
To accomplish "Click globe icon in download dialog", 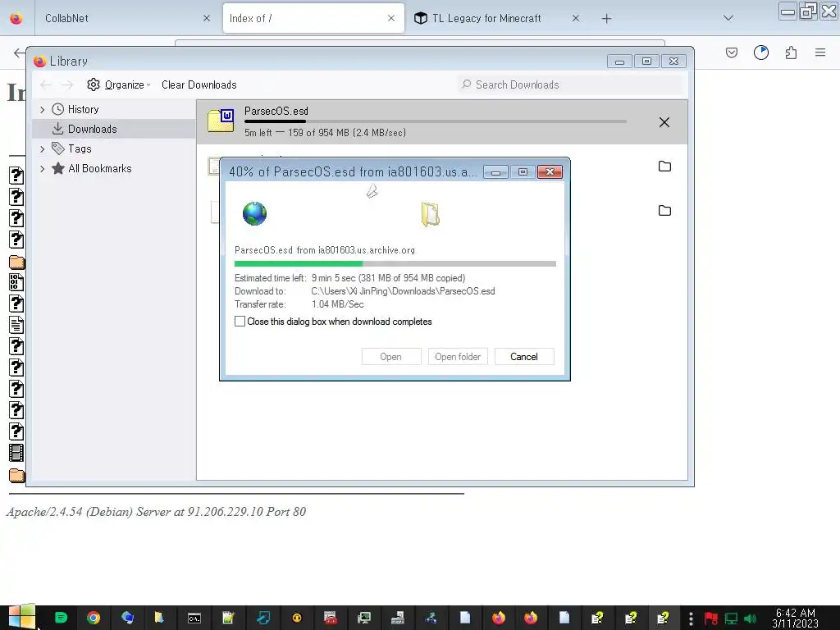I will (x=254, y=214).
